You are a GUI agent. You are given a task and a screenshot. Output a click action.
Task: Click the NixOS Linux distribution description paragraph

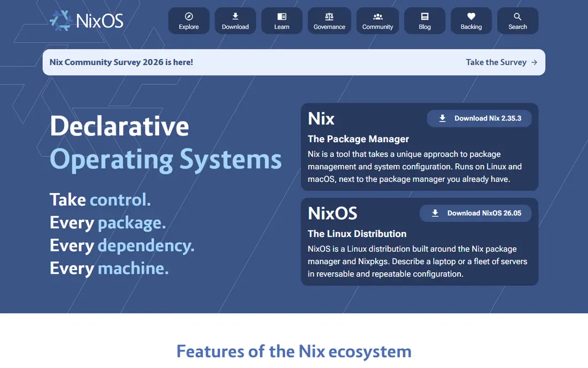point(417,262)
